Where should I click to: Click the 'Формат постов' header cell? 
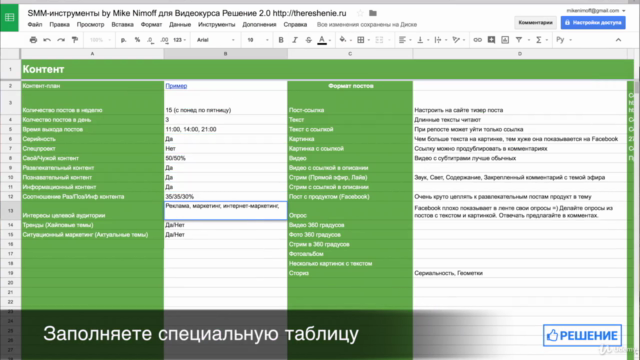tap(350, 86)
